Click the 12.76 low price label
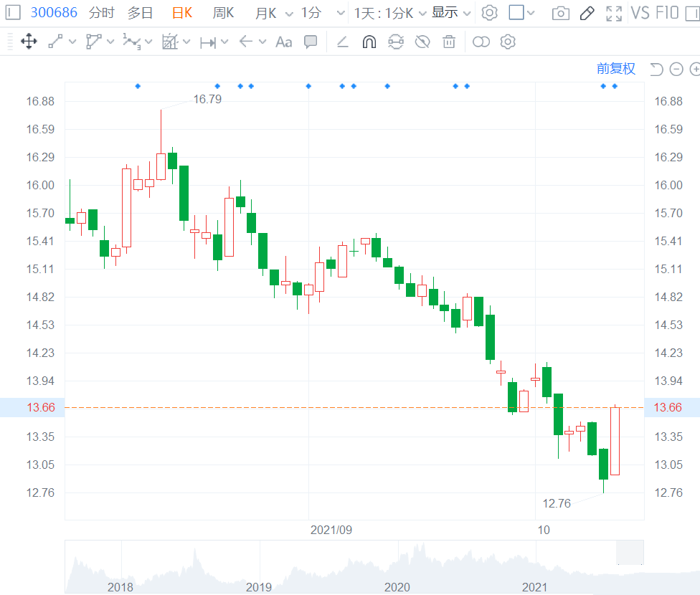700x595 pixels. [x=557, y=503]
